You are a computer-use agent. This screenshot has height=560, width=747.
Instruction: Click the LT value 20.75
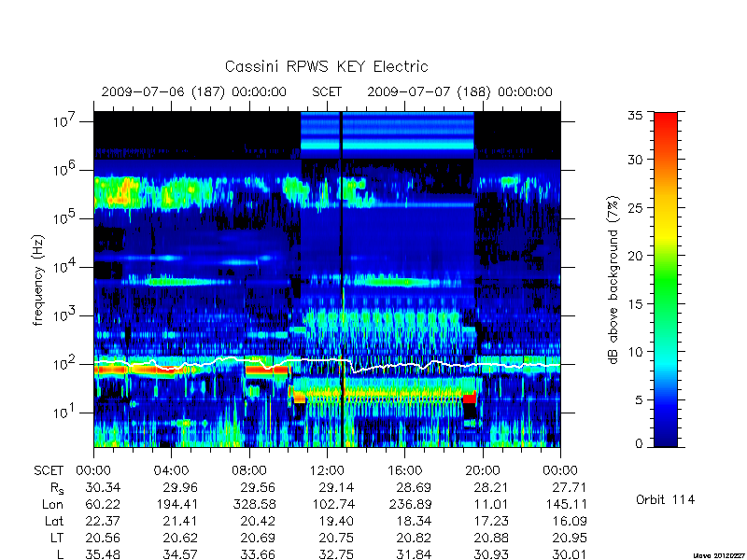click(336, 538)
